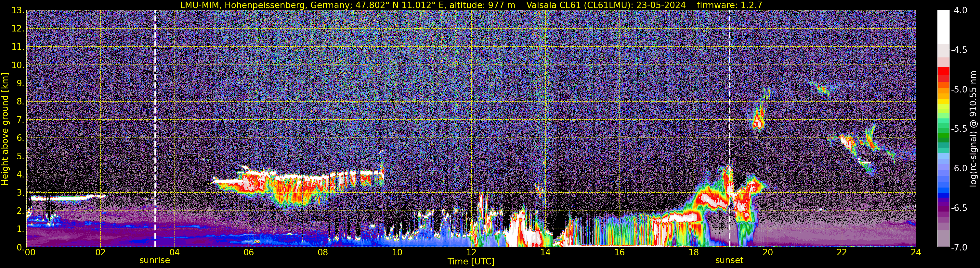The width and height of the screenshot is (980, 268).
Task: Click the time axis tick '22'
Action: coord(842,252)
